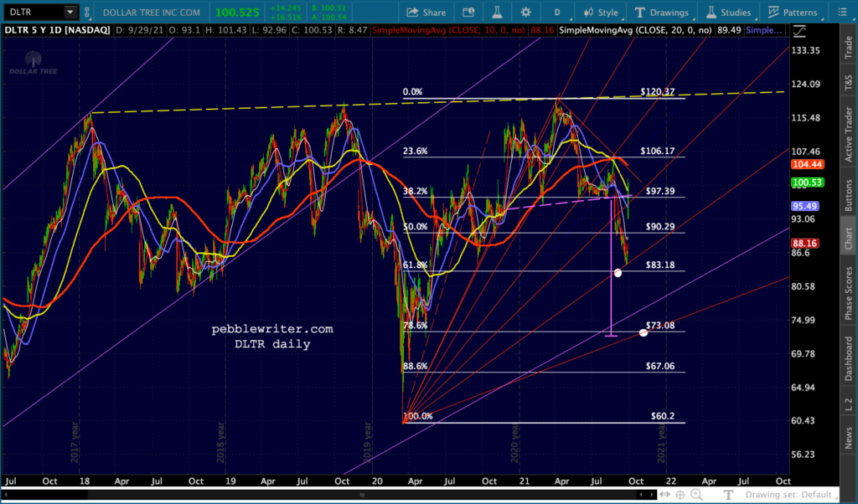Image resolution: width=858 pixels, height=504 pixels.
Task: Open the Style menu
Action: [x=601, y=12]
